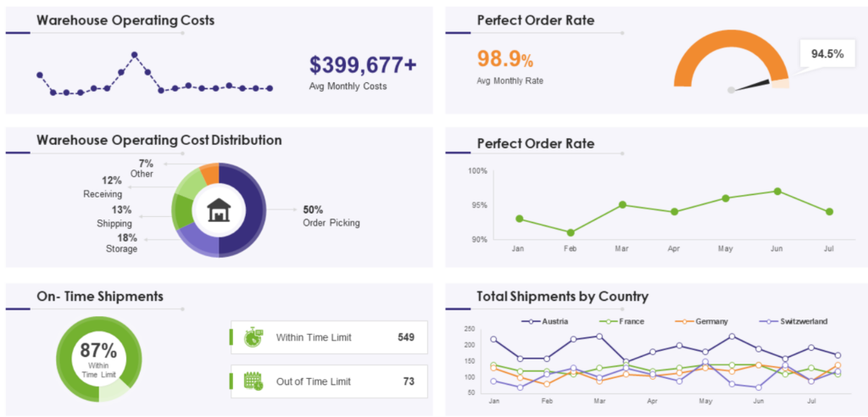This screenshot has height=417, width=868.
Task: Click the Total Shipments by Country heading
Action: 563,297
